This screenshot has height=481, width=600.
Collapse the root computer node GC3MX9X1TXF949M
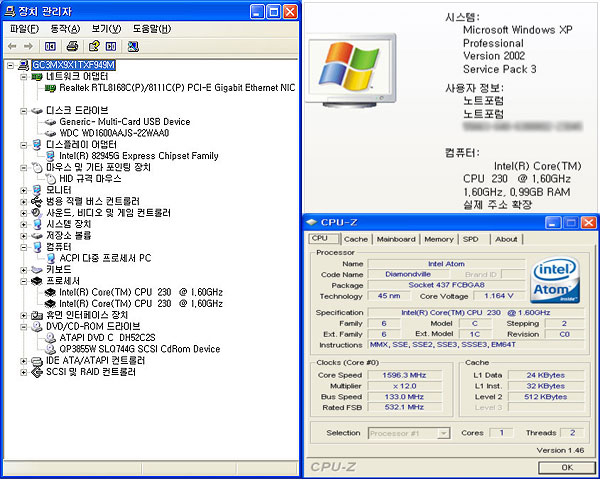coord(11,65)
